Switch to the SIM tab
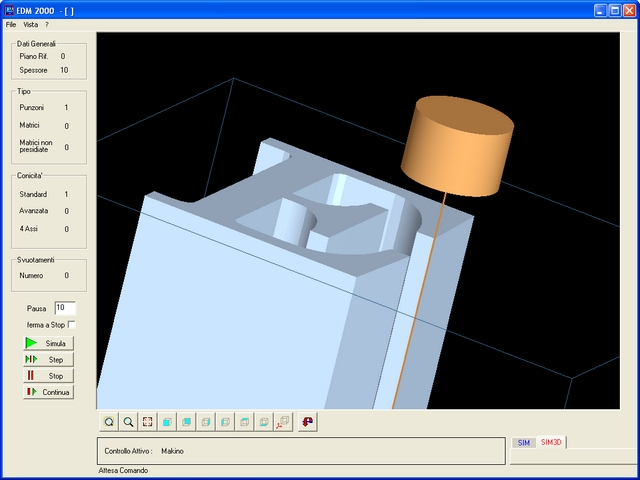Screen dimensions: 640x480 (x=524, y=443)
